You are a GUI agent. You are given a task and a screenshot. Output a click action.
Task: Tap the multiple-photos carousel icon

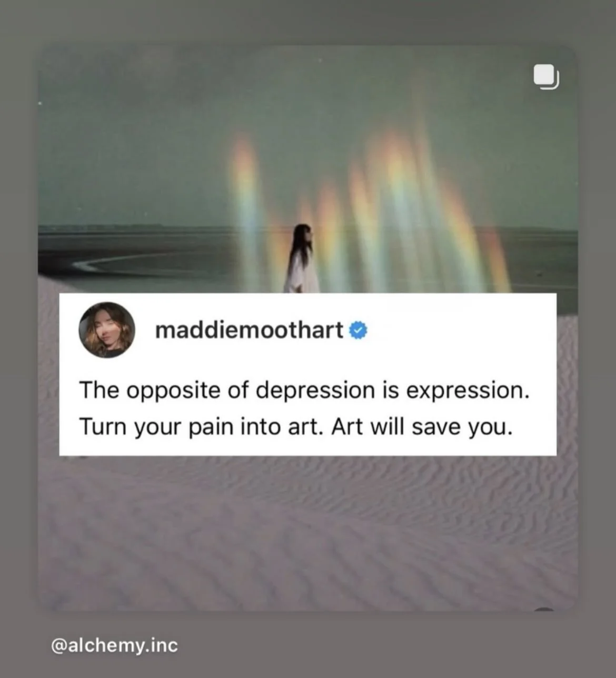(546, 77)
